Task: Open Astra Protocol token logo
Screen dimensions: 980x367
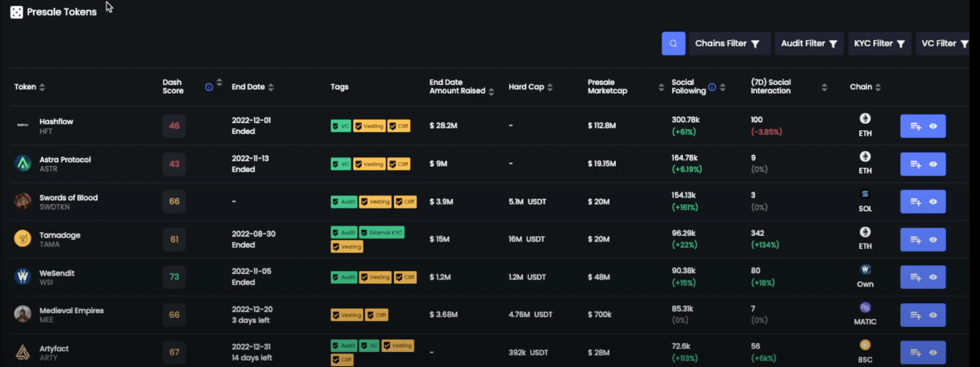Action: (22, 163)
